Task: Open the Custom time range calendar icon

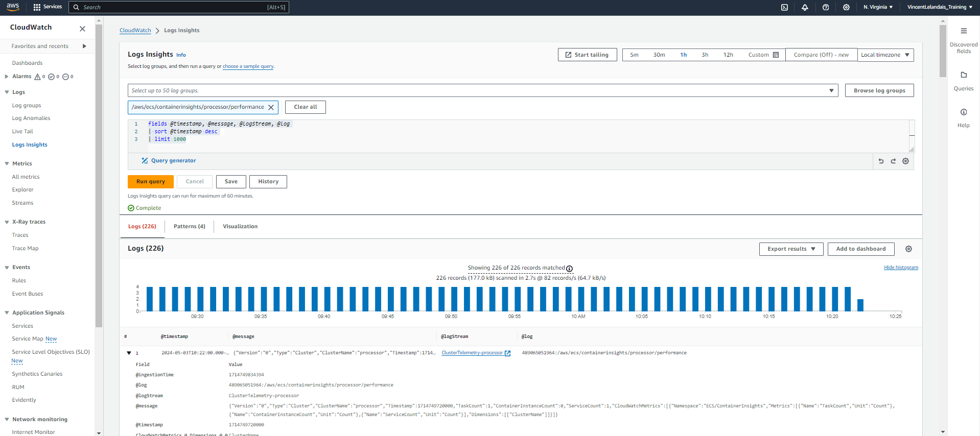Action: pyautogui.click(x=776, y=55)
